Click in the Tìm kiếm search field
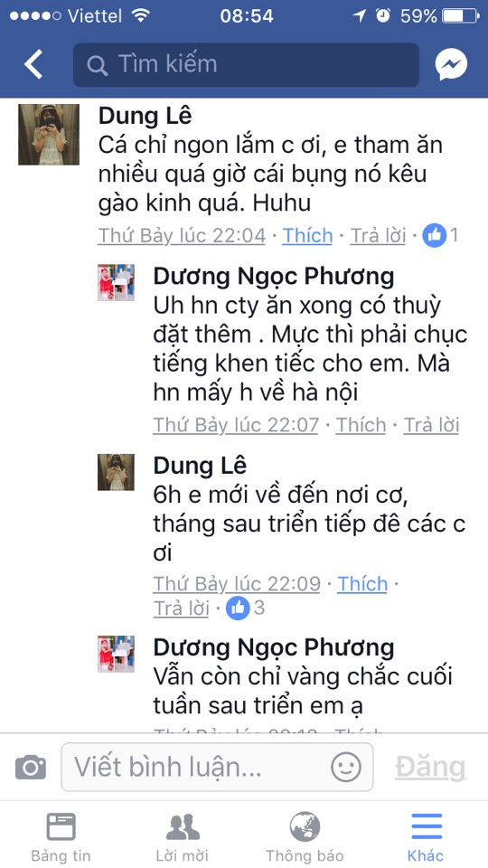The height and width of the screenshot is (868, 488). [246, 65]
